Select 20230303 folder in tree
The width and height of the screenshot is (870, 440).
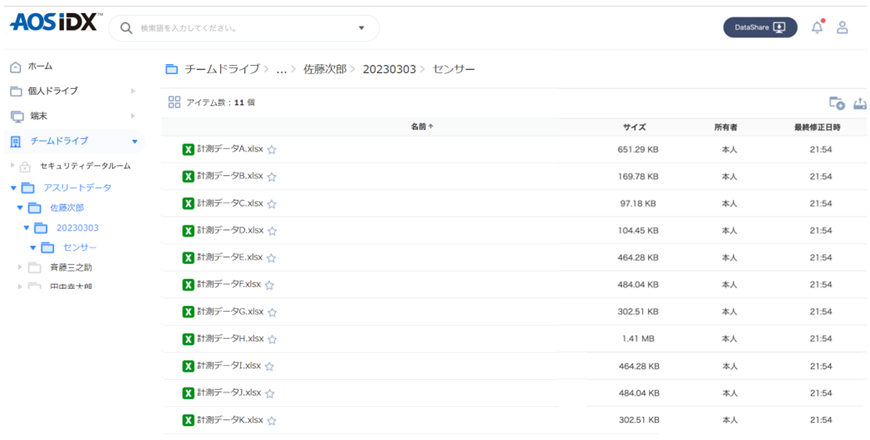78,228
